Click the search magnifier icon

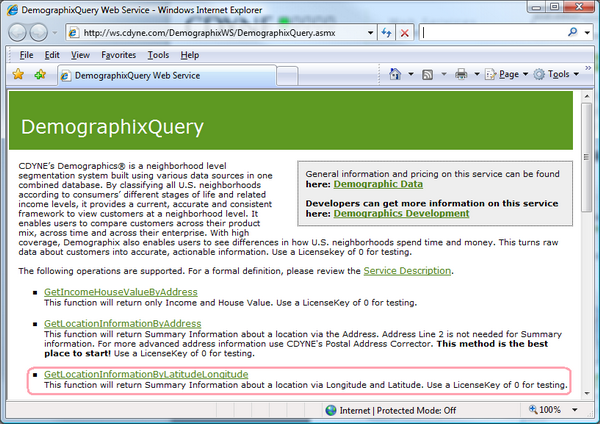(x=572, y=32)
